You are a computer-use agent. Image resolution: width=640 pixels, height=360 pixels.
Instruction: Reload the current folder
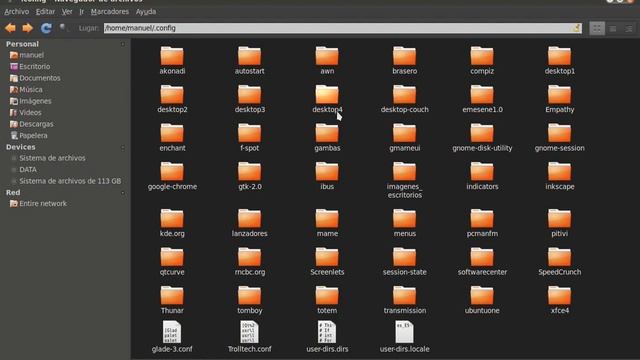[x=46, y=28]
